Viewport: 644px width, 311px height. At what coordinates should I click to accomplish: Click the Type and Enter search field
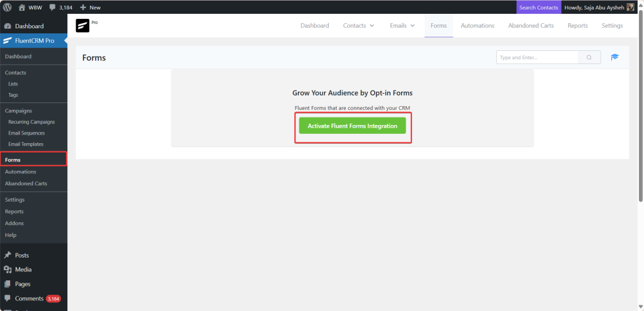pyautogui.click(x=537, y=57)
